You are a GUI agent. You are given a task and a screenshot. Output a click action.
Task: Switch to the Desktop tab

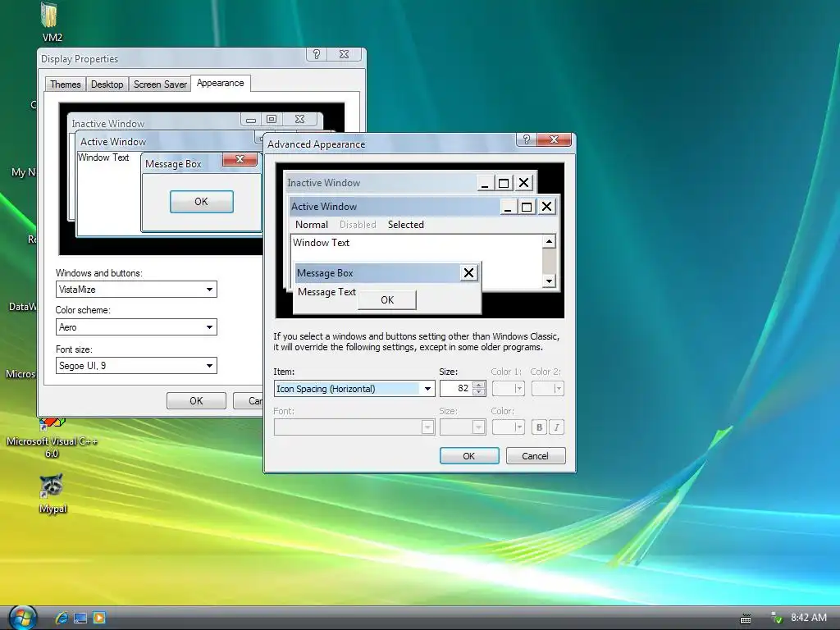click(x=107, y=84)
